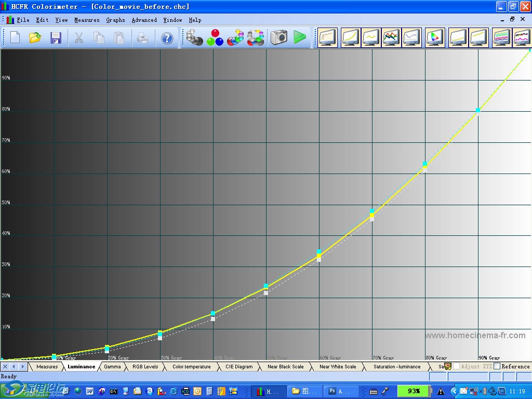Click the New document icon

(x=15, y=38)
